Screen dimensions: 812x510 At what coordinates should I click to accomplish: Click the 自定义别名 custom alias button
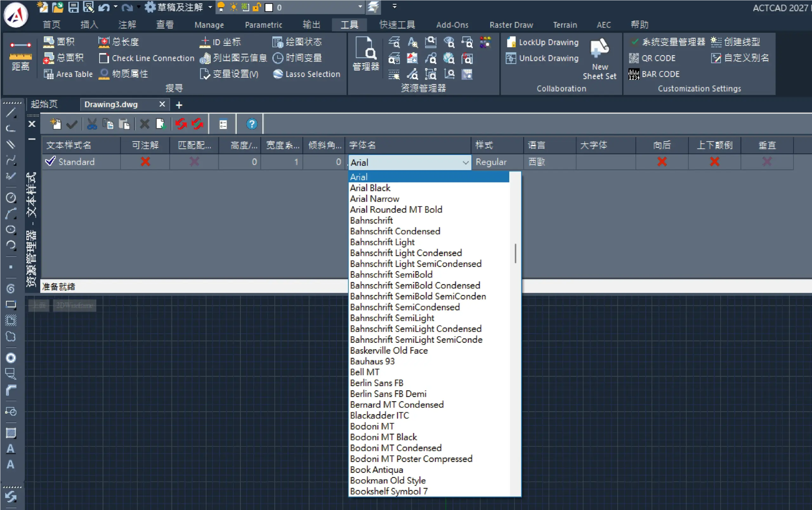pos(740,58)
